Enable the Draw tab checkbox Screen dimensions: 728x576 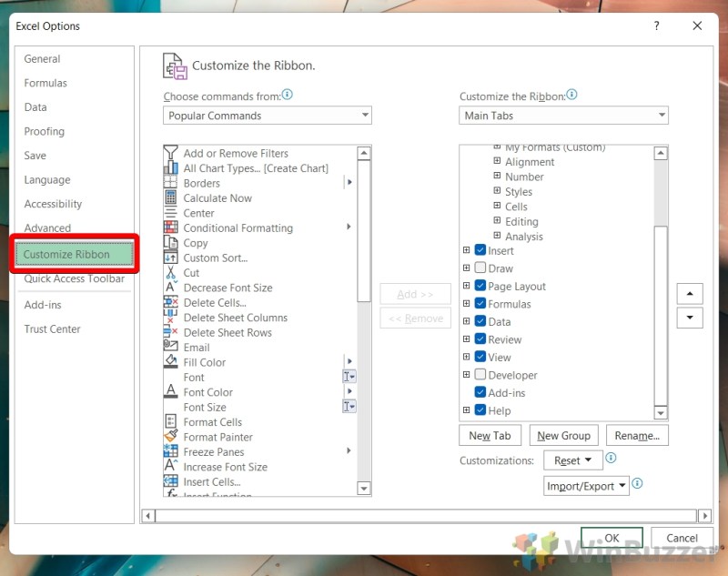click(480, 268)
